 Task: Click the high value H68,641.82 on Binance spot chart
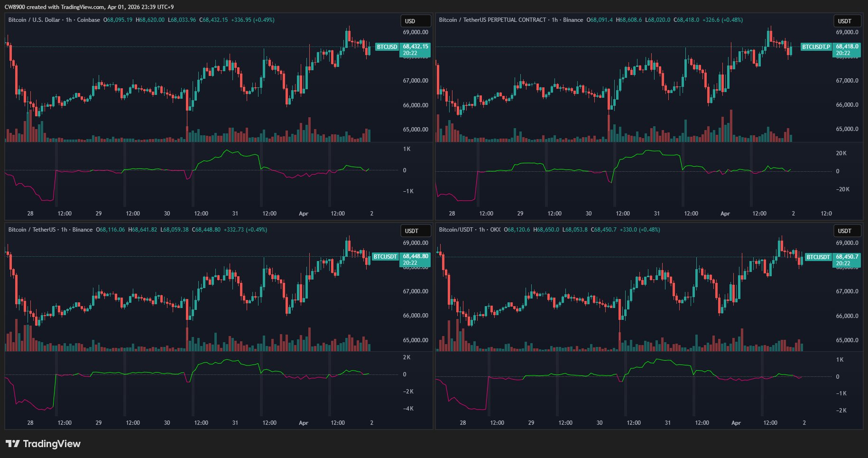pos(143,230)
